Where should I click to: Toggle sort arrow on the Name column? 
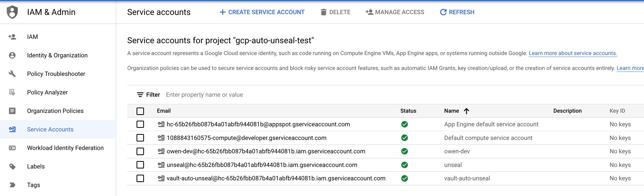click(x=466, y=111)
